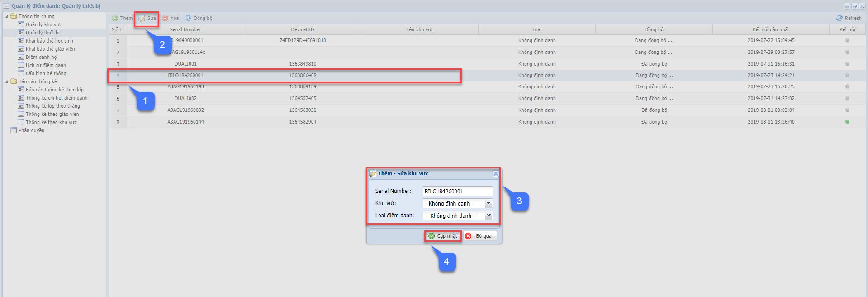Click the Xóa (delete) toolbar icon
This screenshot has width=868, height=297.
(165, 18)
